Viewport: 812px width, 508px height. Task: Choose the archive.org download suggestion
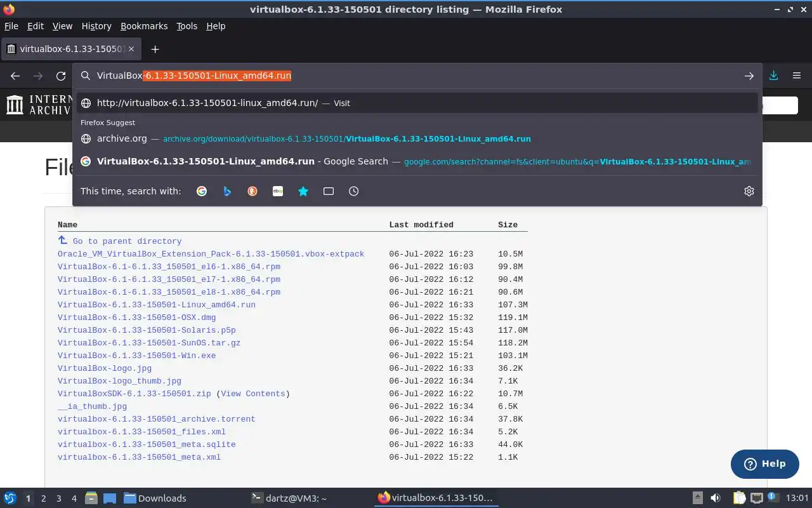(x=417, y=138)
